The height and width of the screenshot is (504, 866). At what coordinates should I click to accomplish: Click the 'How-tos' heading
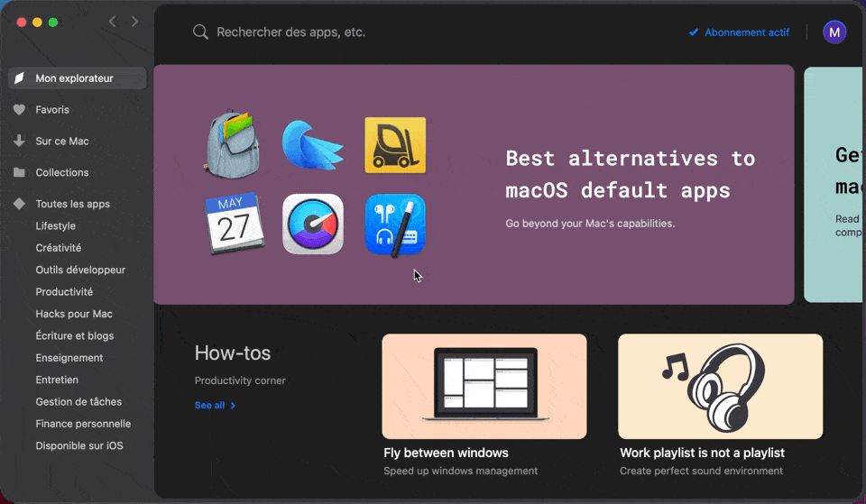click(x=233, y=353)
